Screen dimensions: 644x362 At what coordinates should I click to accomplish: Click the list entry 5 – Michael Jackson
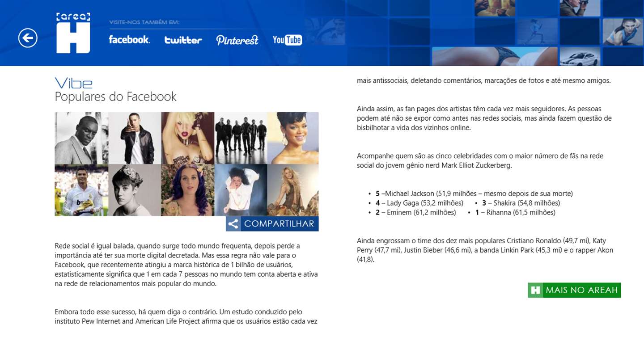click(474, 194)
